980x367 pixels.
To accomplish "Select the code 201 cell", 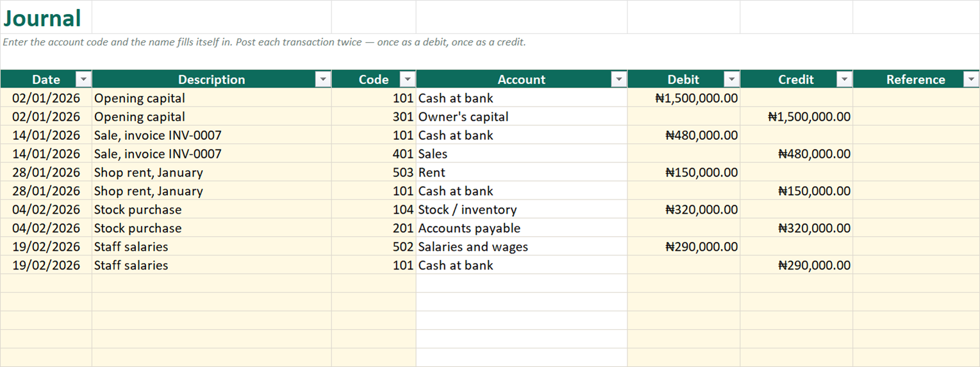I will coord(374,228).
